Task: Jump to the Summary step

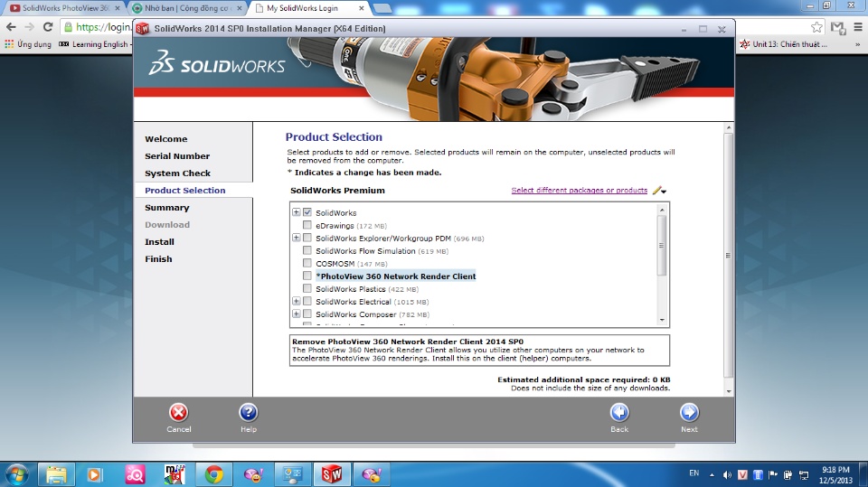Action: pos(167,208)
